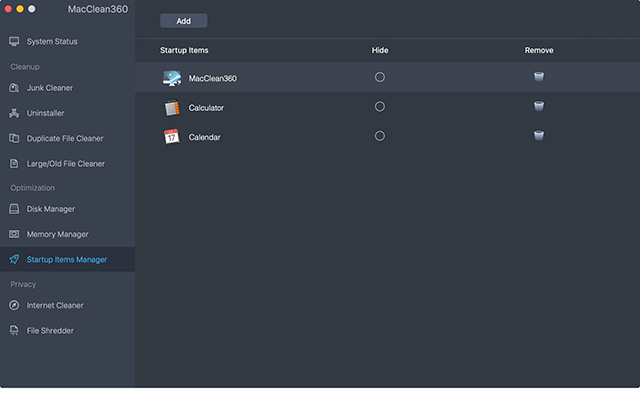Click the MacClean360 window title
The image size is (640, 398).
(x=98, y=9)
